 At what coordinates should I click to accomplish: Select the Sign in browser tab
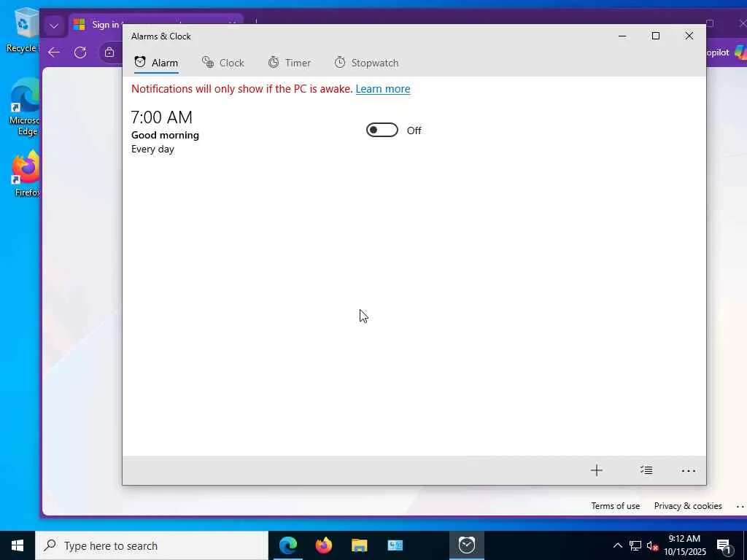[x=98, y=25]
